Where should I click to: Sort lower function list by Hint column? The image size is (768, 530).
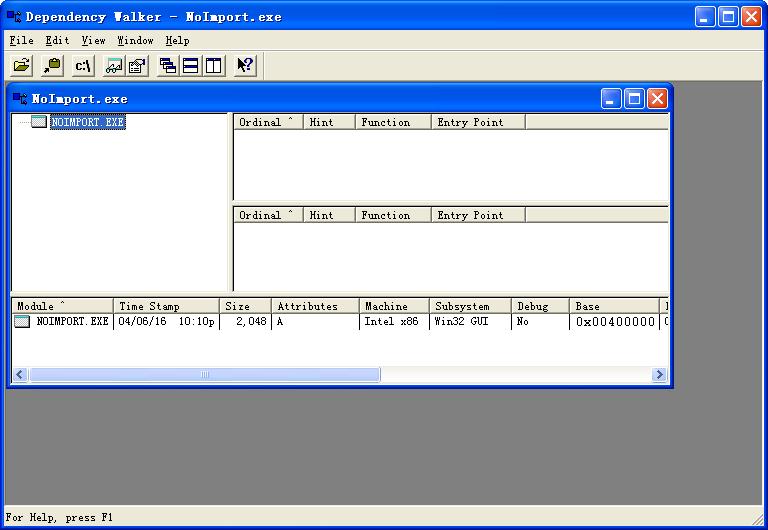(329, 215)
